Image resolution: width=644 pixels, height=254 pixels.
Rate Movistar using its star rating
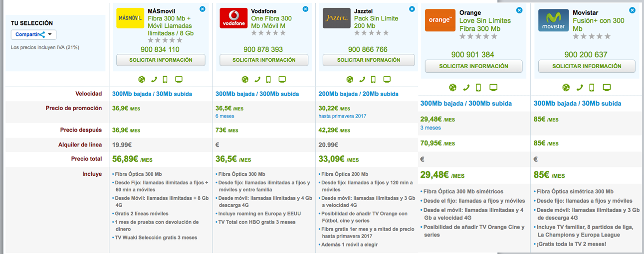(591, 36)
